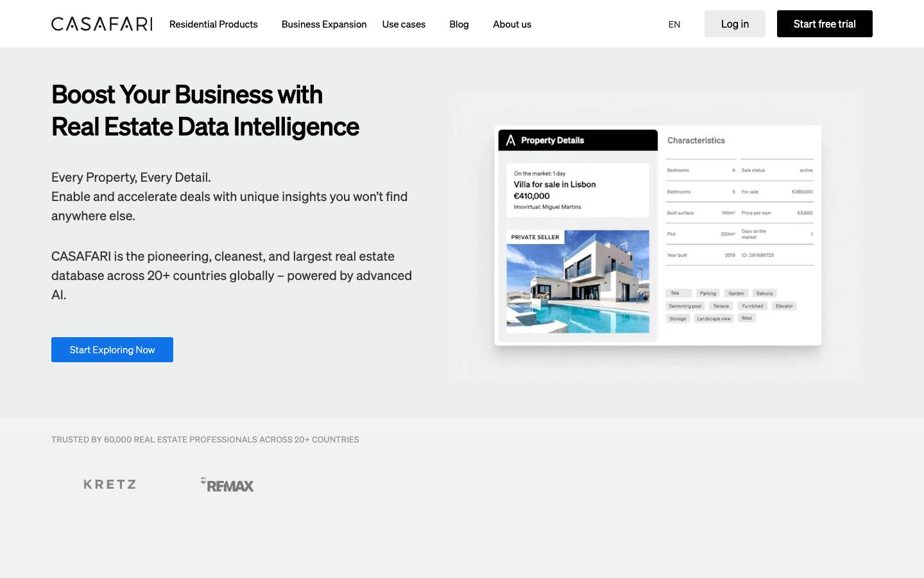Click the Storage tag
The width and height of the screenshot is (924, 578).
pos(678,319)
